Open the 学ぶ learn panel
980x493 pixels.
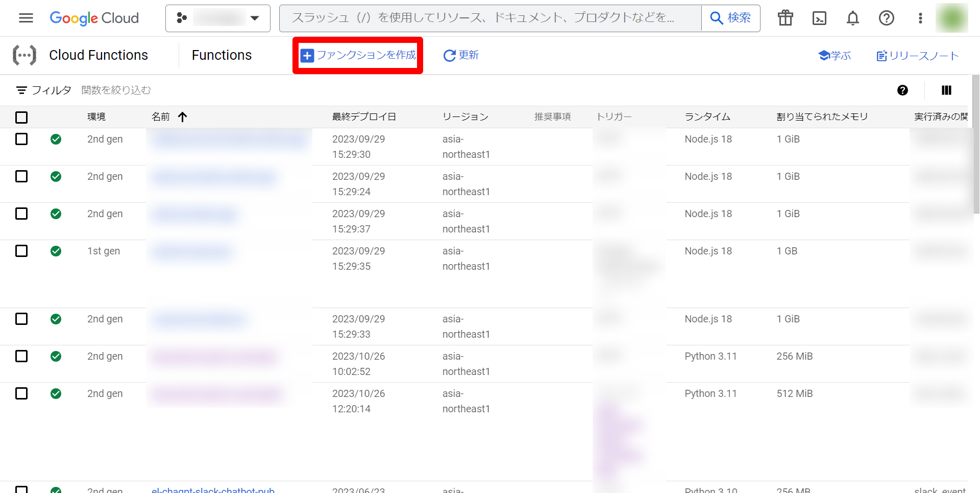click(835, 56)
